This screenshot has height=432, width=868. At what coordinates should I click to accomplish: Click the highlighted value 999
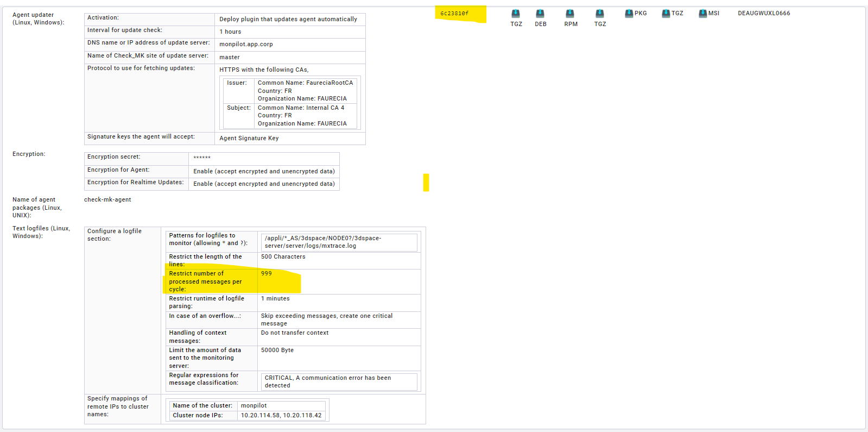point(267,274)
